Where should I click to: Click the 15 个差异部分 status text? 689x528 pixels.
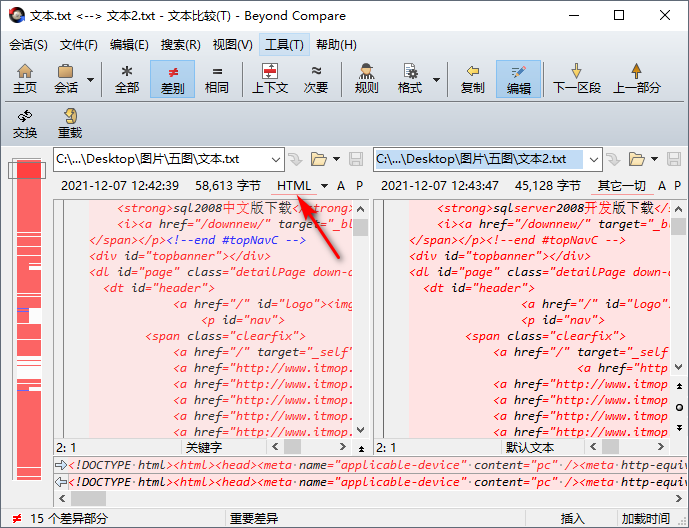point(69,518)
